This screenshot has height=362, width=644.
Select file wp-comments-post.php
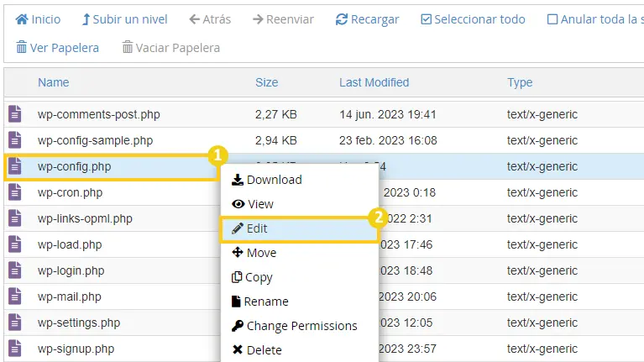click(x=98, y=114)
